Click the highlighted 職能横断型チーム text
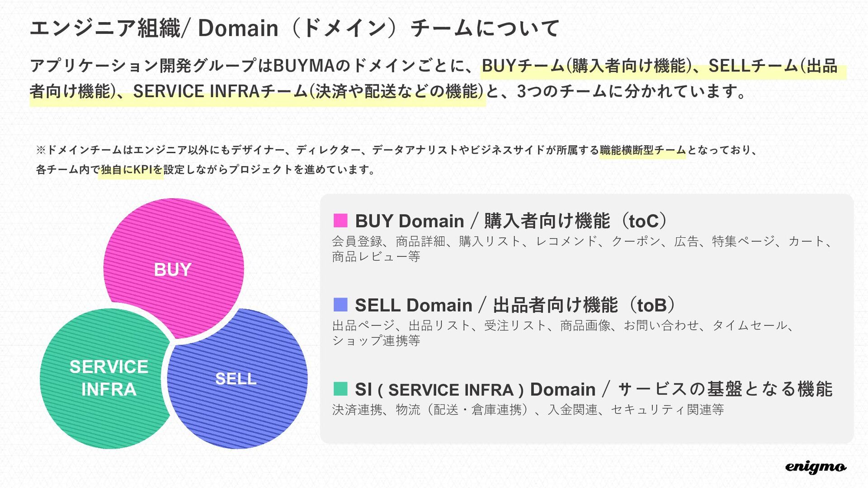Image resolution: width=868 pixels, height=488 pixels. (x=642, y=150)
